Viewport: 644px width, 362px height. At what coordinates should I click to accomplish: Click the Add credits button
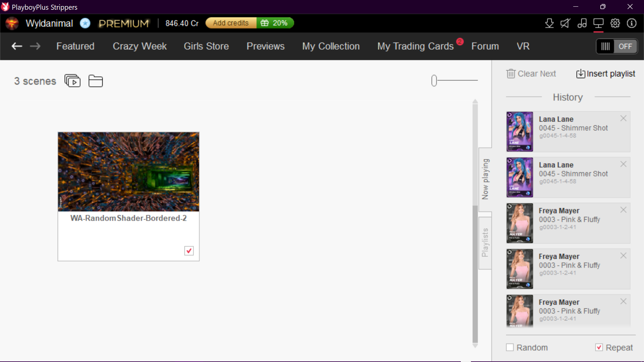tap(231, 23)
